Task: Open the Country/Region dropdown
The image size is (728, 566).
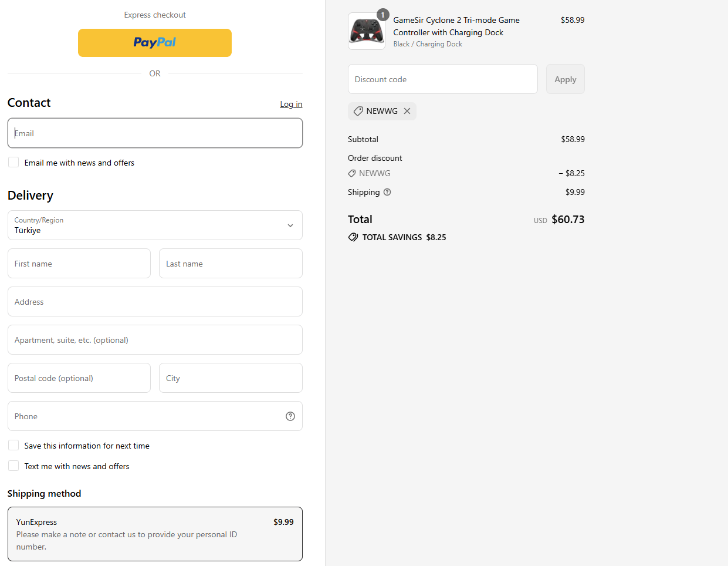Action: pos(155,225)
